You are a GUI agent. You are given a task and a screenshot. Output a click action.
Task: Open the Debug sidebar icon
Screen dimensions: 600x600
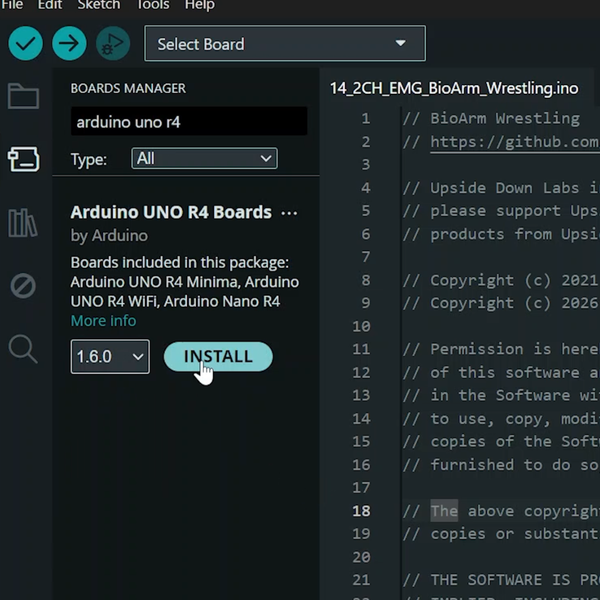pos(23,285)
